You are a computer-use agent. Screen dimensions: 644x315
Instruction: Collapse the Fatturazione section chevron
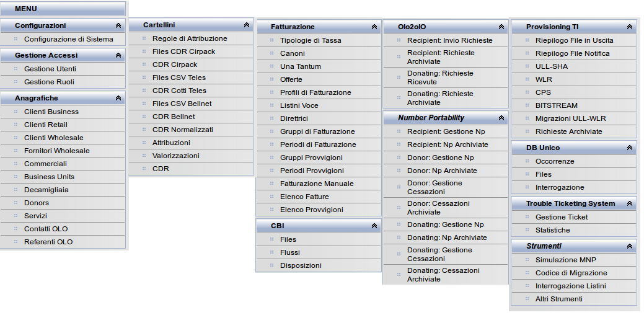click(x=374, y=27)
